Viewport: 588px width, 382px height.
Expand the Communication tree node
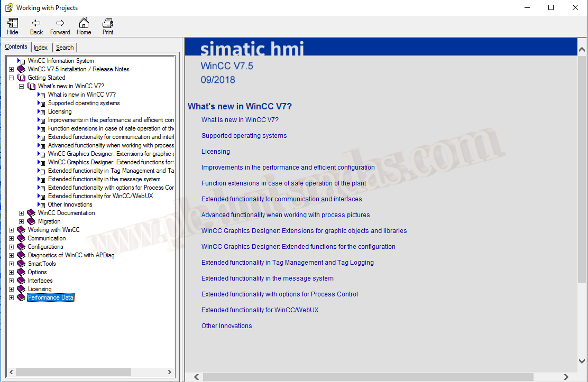click(x=12, y=238)
